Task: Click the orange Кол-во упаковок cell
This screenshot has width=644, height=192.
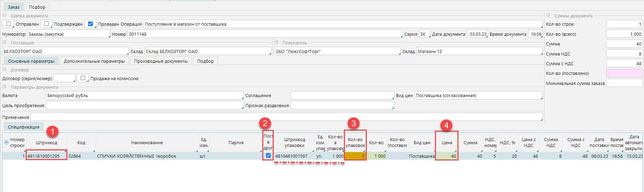Action: coord(355,156)
